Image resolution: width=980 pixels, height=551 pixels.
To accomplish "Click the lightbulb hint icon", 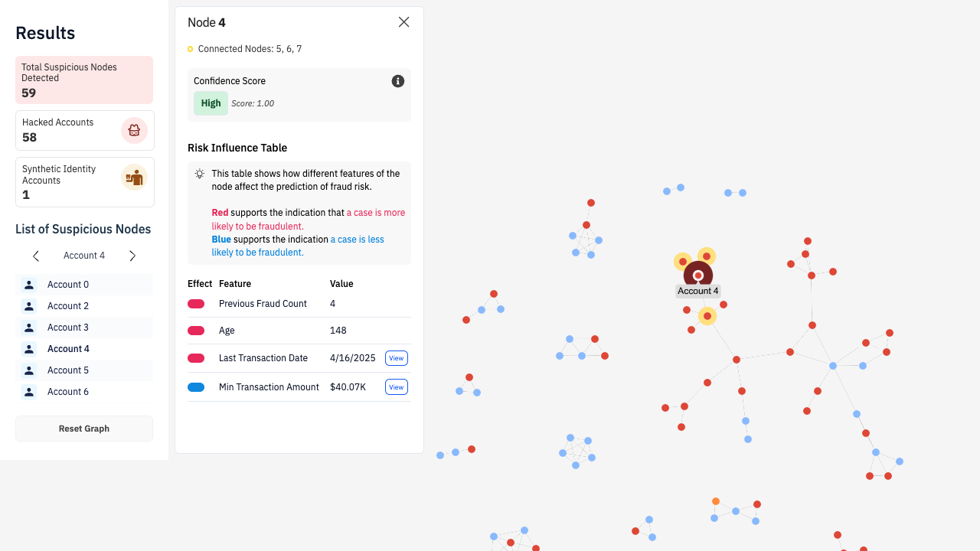I will [x=199, y=174].
